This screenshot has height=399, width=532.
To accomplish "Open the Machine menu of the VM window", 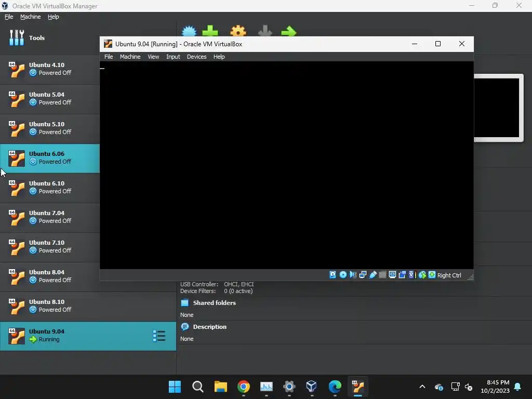I will [130, 57].
